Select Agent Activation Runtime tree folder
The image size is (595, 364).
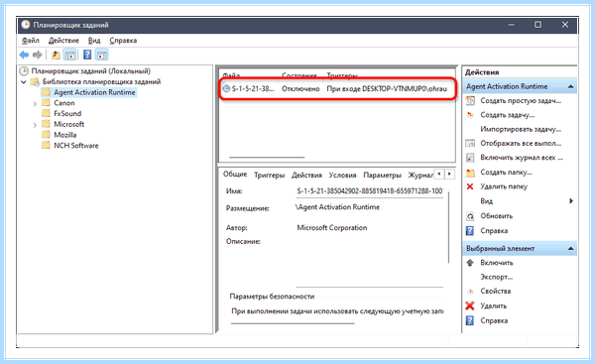click(x=94, y=92)
